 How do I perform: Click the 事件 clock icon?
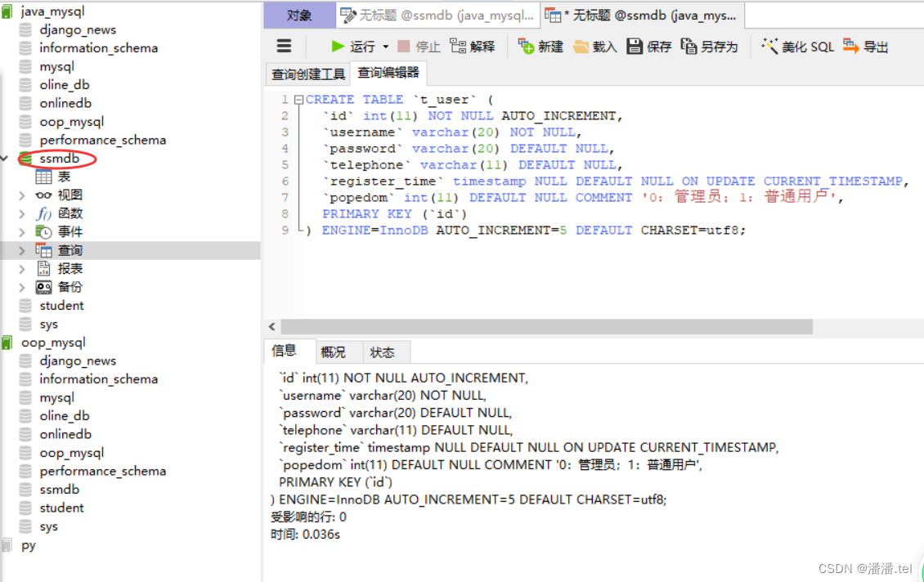(43, 232)
